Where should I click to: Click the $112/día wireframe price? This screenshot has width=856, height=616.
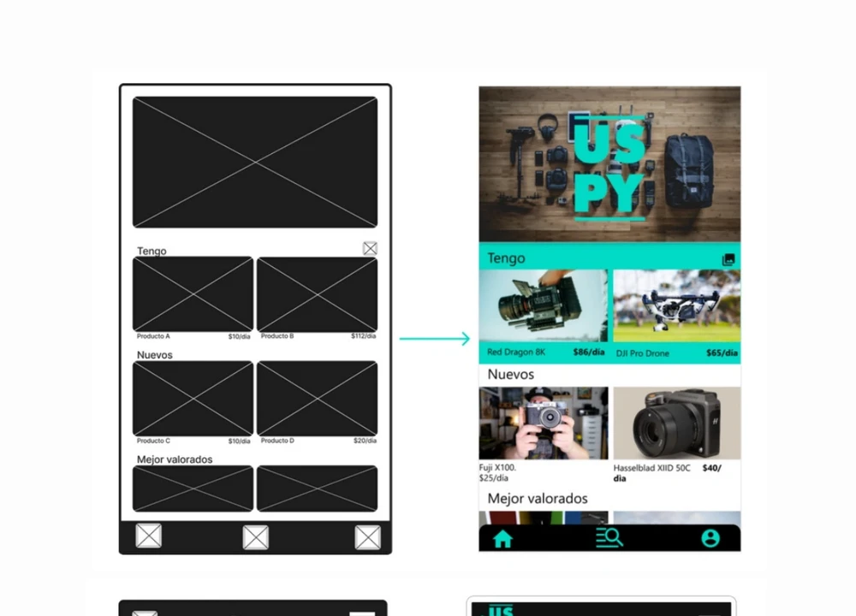pyautogui.click(x=364, y=336)
